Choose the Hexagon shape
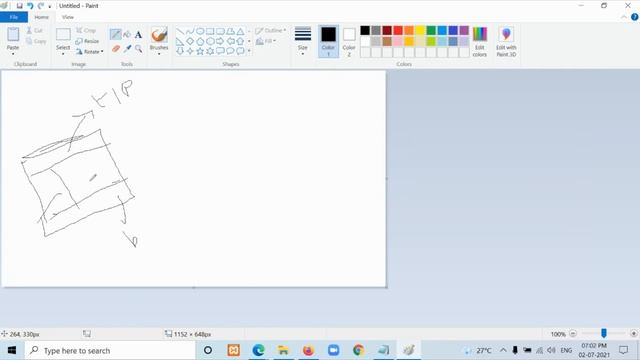640x360 pixels. pyautogui.click(x=210, y=41)
